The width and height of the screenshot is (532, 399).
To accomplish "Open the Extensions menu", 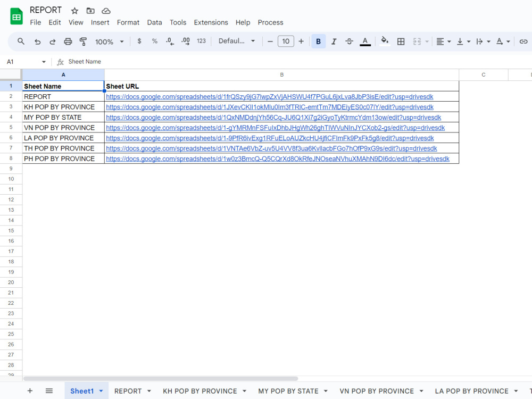I will tap(211, 22).
